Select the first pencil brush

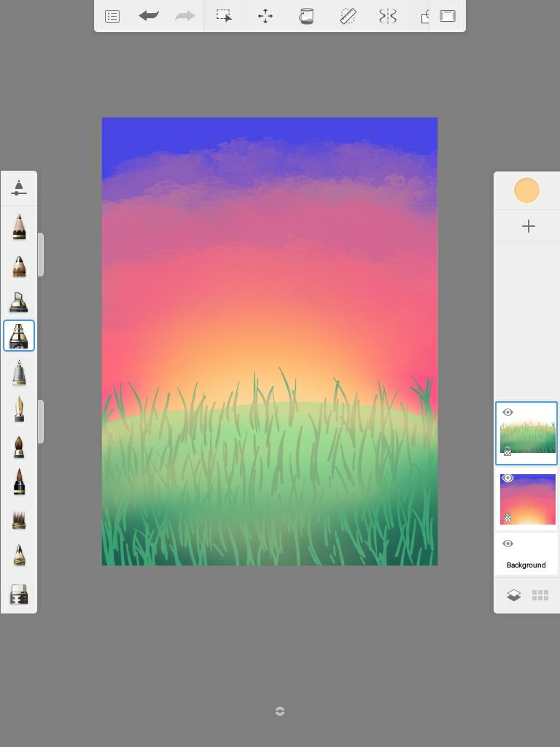coord(19,226)
